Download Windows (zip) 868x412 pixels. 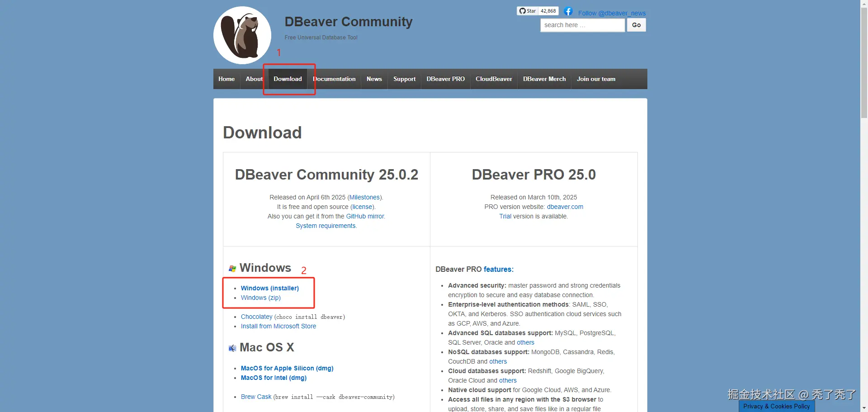261,298
